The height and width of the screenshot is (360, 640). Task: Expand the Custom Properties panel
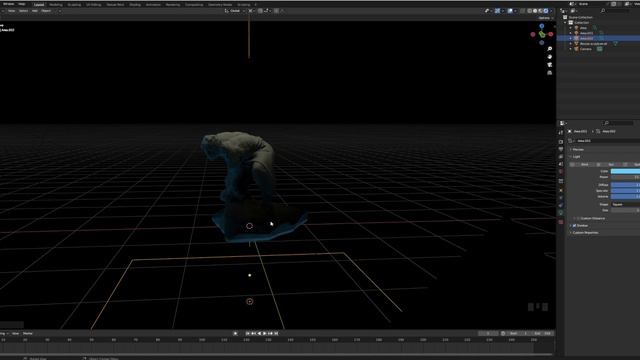tap(585, 233)
